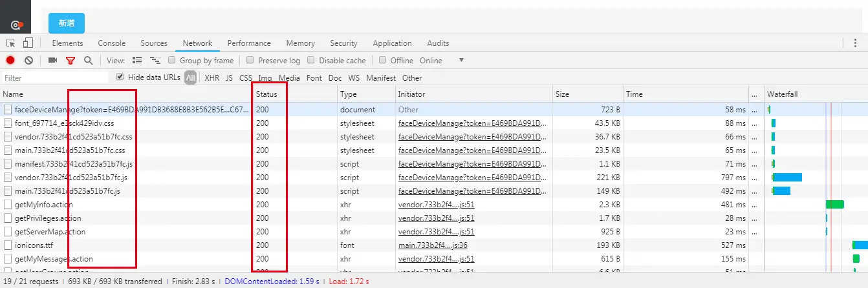
Task: Open main.733b2f4....js:36 initiator link
Action: (433, 245)
